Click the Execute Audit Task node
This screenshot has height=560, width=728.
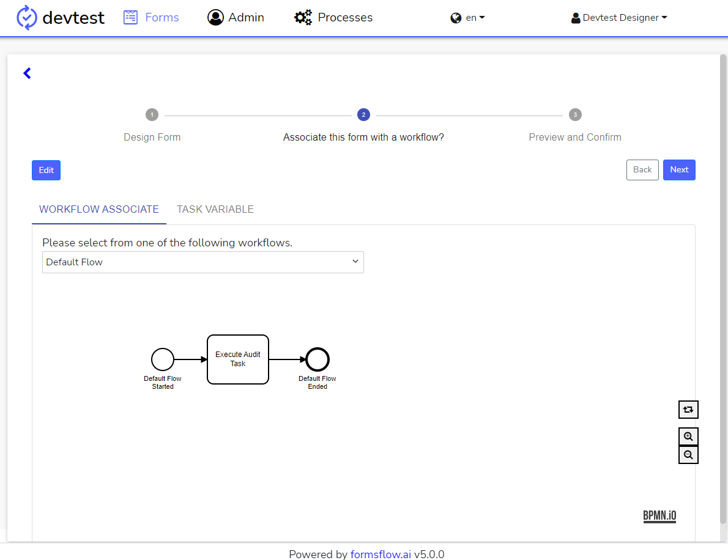point(238,359)
